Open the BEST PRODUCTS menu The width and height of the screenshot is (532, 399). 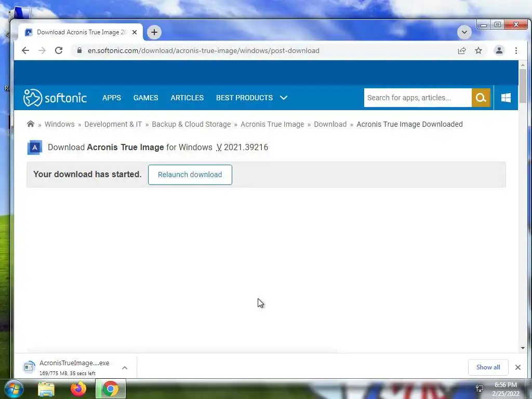click(244, 98)
